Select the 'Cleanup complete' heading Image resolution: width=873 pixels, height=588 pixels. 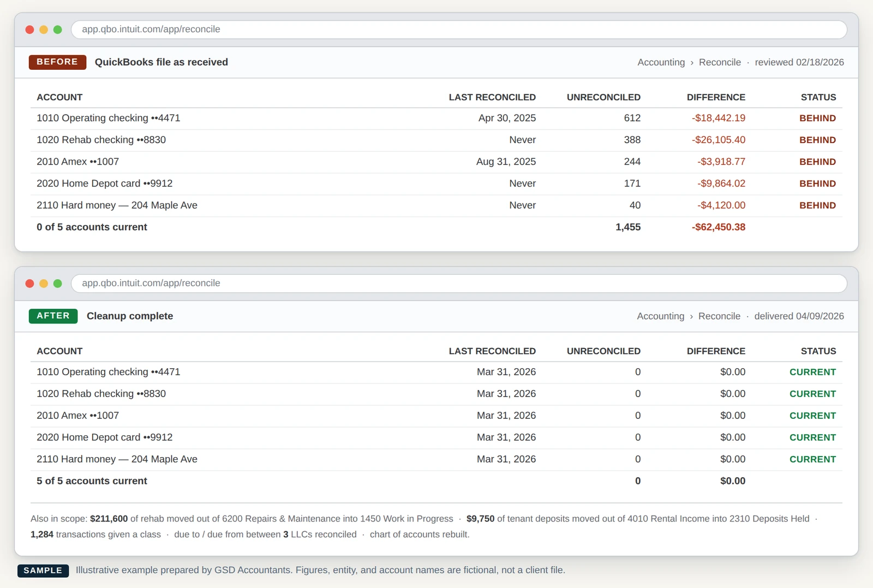pos(130,316)
